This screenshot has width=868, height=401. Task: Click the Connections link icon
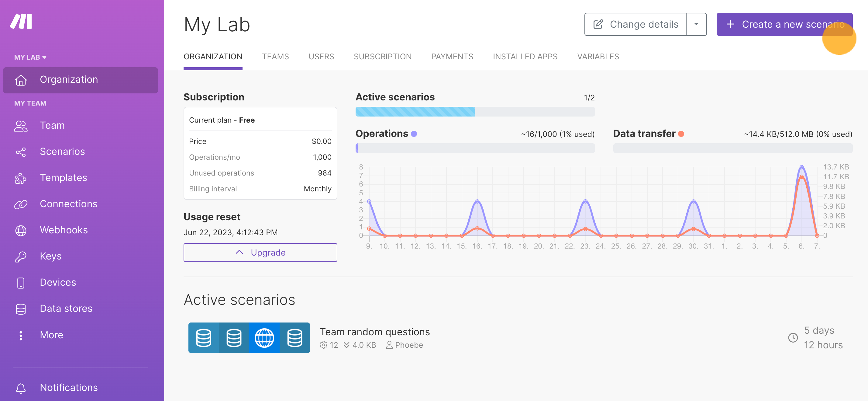click(x=21, y=204)
